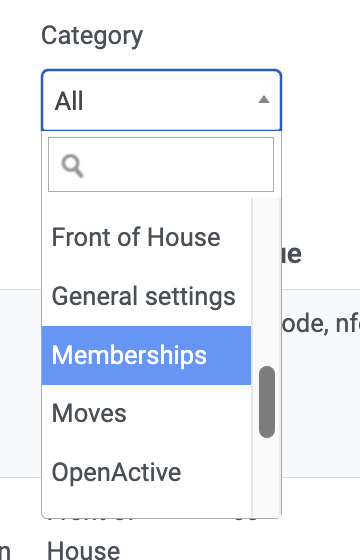
Task: Click the bold column header ending in "ue"
Action: coord(291,254)
